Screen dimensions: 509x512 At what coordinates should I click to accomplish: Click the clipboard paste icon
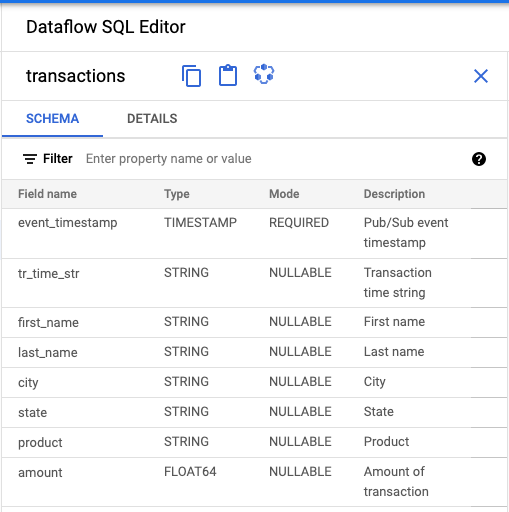pyautogui.click(x=228, y=75)
